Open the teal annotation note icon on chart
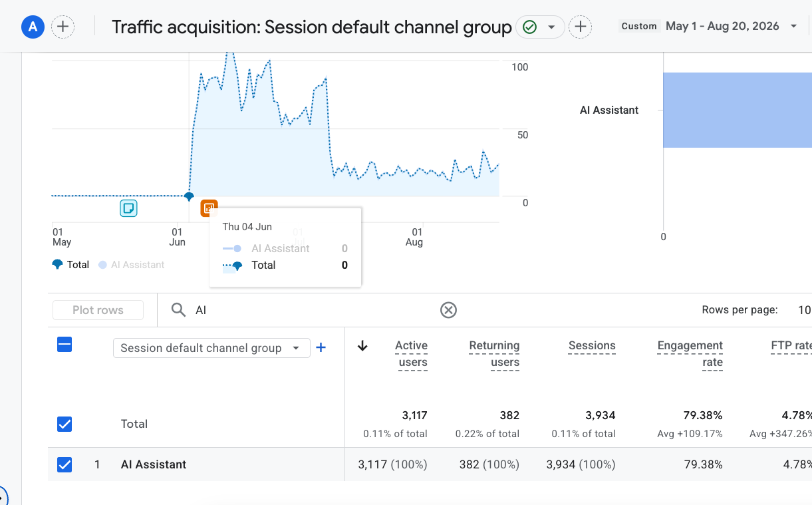 coord(128,208)
